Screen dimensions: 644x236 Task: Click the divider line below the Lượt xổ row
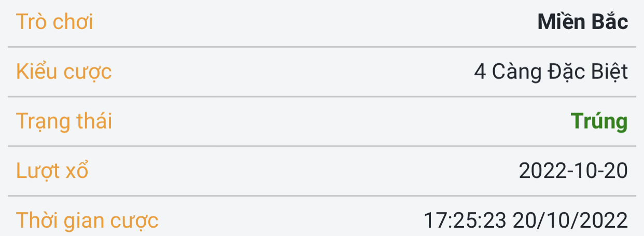pyautogui.click(x=321, y=196)
